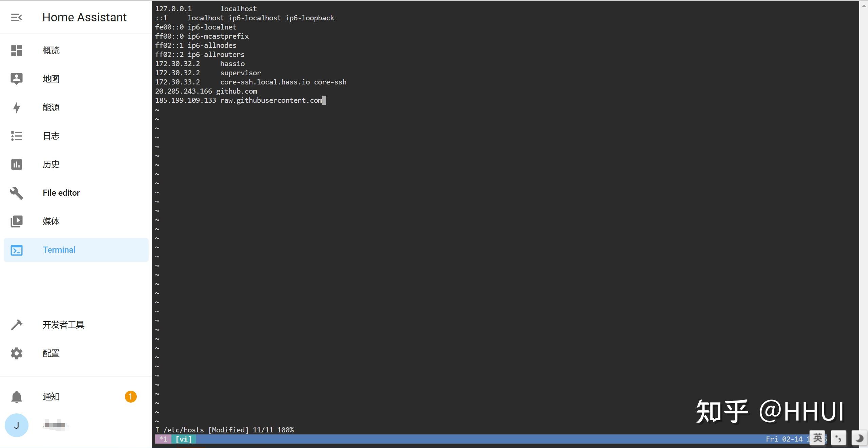Open the 日志 logbook list icon
The height and width of the screenshot is (448, 868).
[16, 136]
